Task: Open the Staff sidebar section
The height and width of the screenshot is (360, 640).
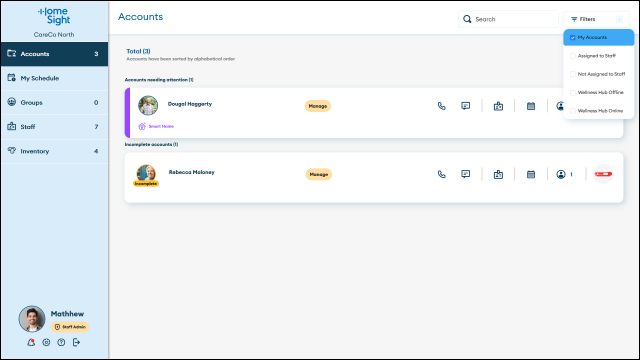Action: click(x=54, y=127)
